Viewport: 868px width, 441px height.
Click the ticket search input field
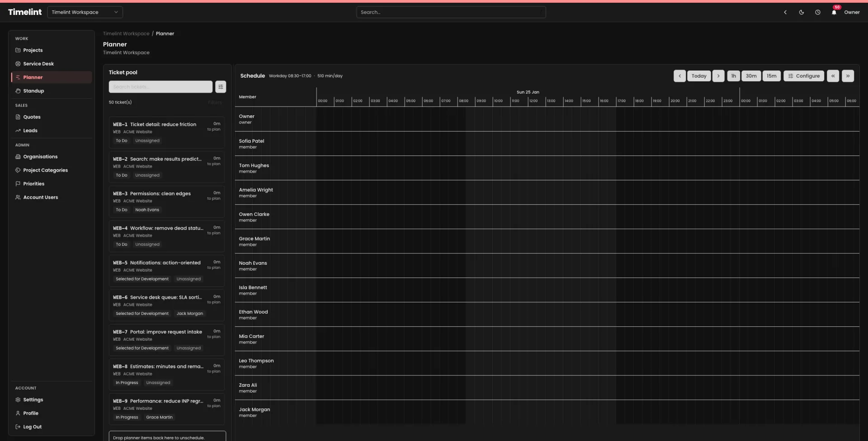(x=160, y=86)
